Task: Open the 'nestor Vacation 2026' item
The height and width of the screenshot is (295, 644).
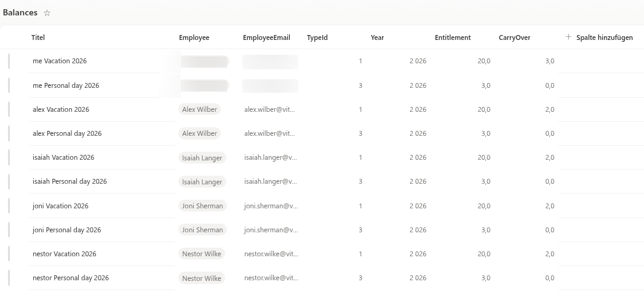Action: point(64,254)
